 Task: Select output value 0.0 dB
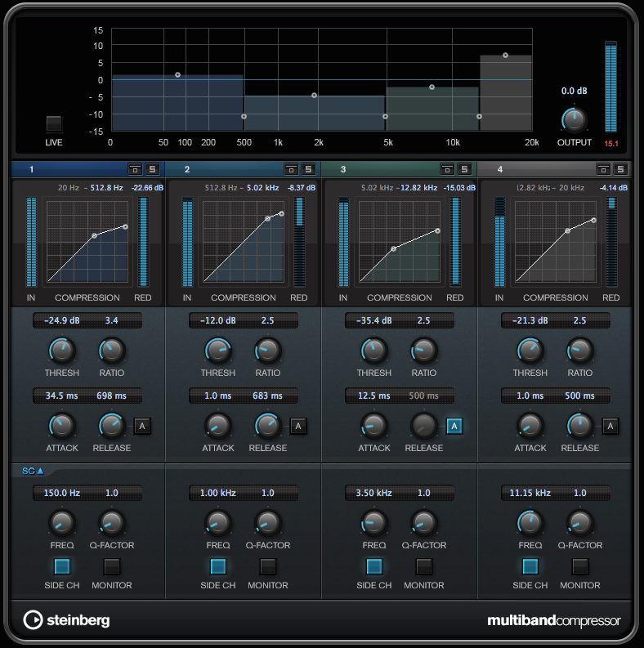point(575,91)
